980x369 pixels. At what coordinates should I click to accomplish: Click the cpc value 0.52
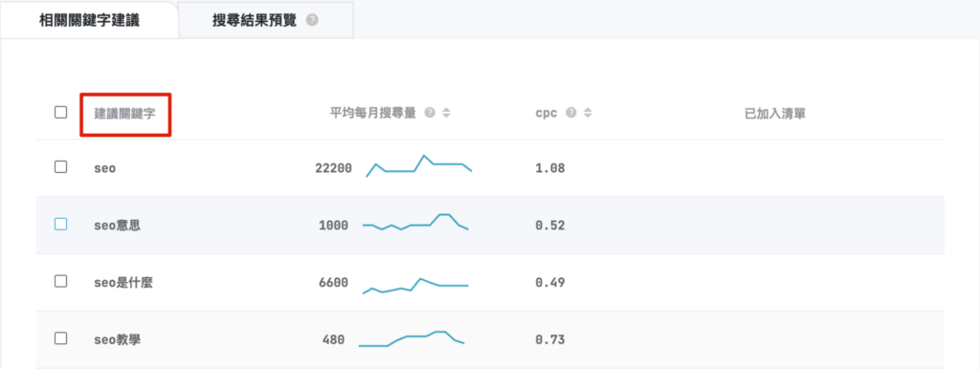(550, 226)
